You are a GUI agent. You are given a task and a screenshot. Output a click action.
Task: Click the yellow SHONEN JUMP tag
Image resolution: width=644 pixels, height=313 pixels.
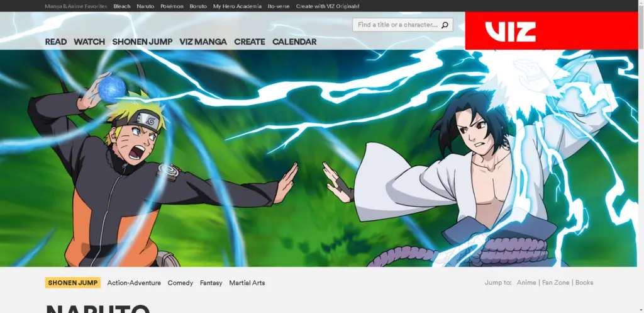73,283
